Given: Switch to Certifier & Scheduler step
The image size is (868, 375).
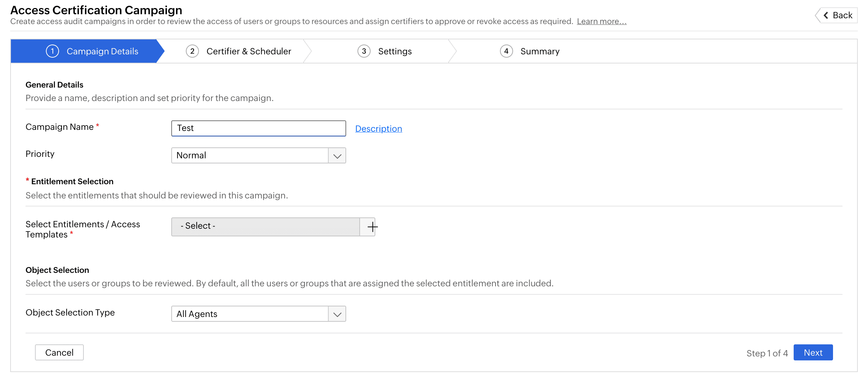Looking at the screenshot, I should click(x=238, y=51).
